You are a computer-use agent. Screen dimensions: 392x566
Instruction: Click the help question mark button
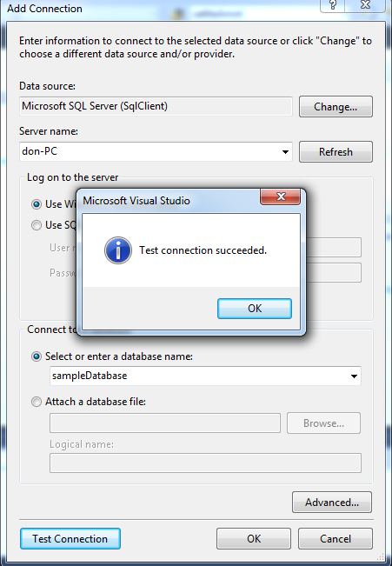(333, 5)
